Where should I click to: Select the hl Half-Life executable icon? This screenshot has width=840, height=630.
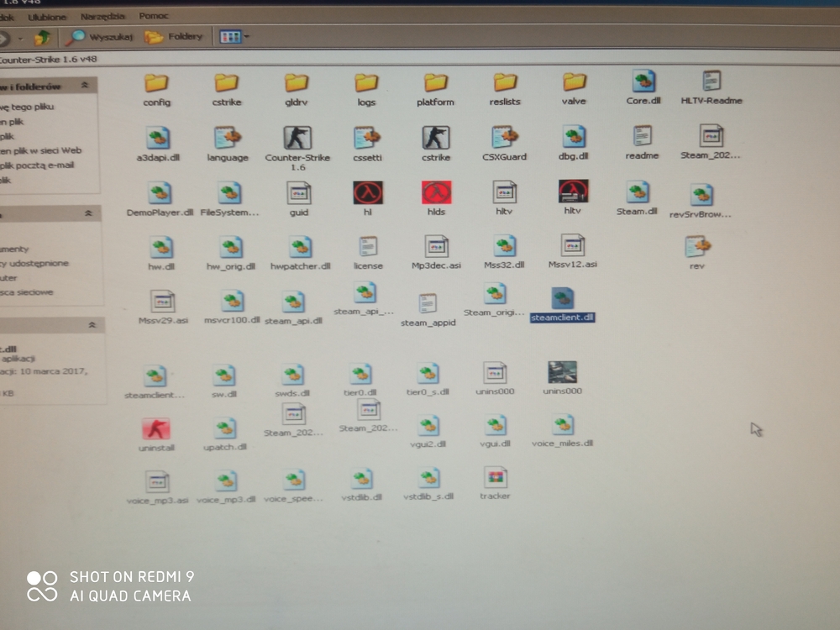[x=368, y=192]
